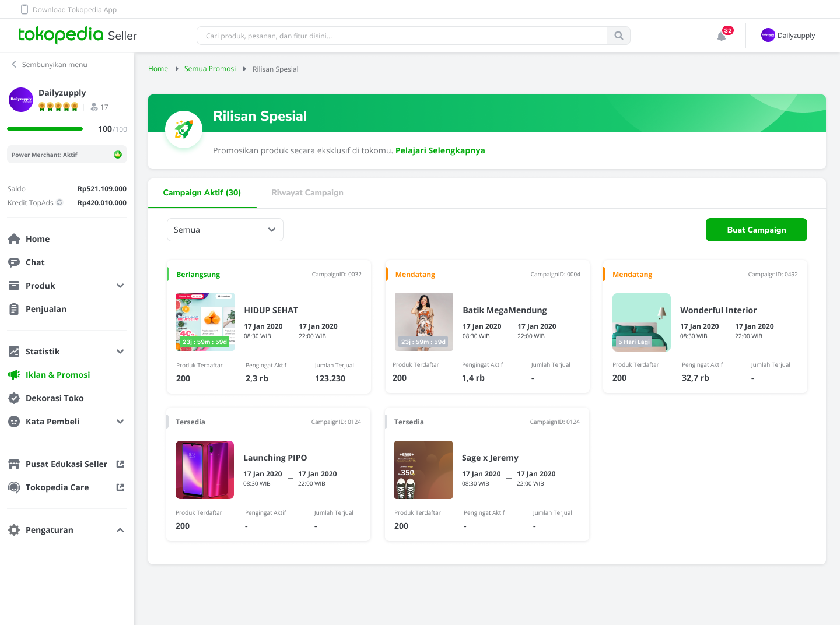Click the Power Merchant green badge icon
This screenshot has height=625, width=840.
pyautogui.click(x=118, y=155)
